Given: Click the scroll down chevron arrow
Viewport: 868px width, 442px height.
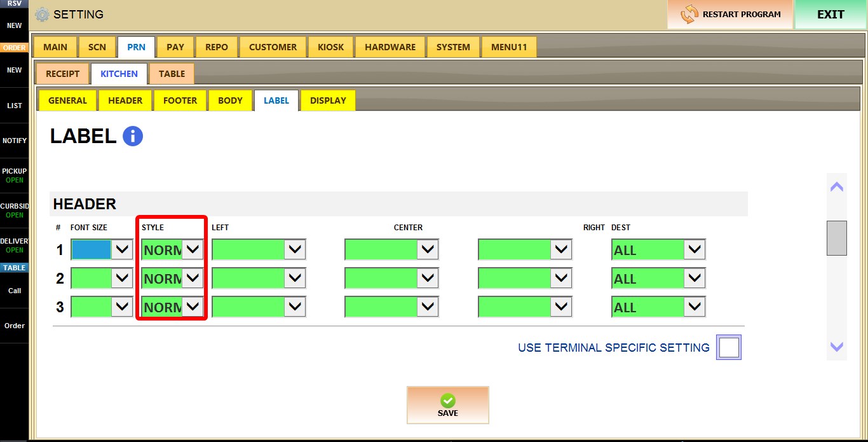Looking at the screenshot, I should tap(837, 347).
